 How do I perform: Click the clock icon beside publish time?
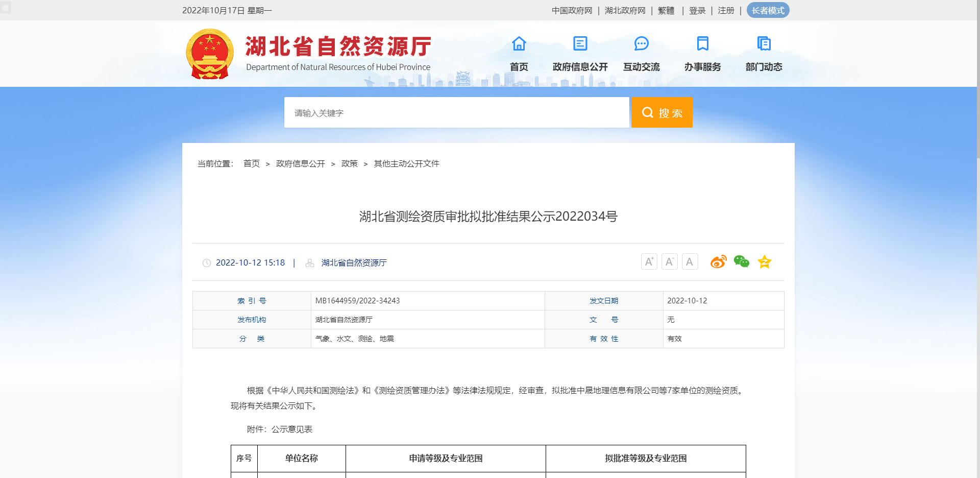[206, 262]
